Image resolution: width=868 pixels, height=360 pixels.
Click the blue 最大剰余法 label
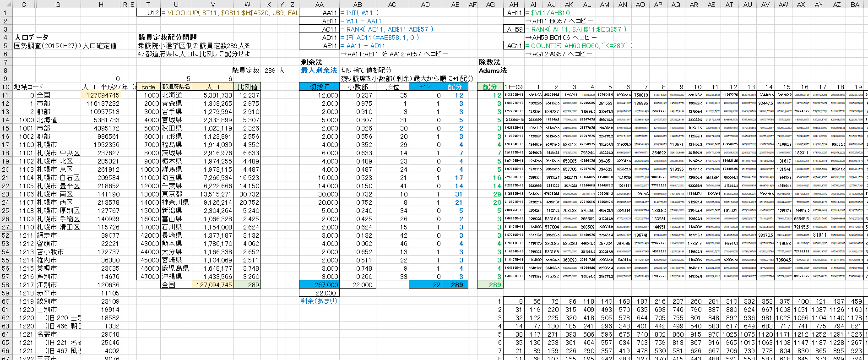point(319,70)
